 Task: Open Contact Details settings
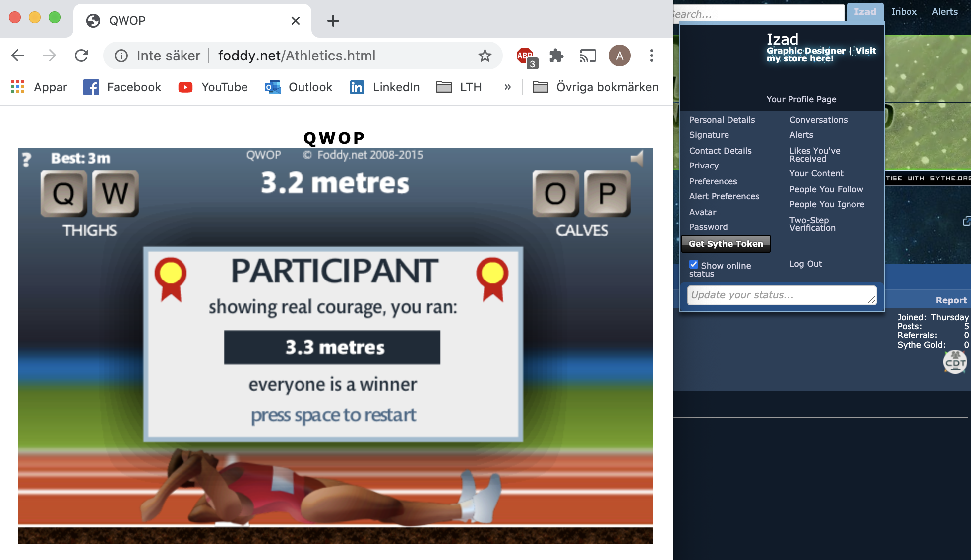720,151
